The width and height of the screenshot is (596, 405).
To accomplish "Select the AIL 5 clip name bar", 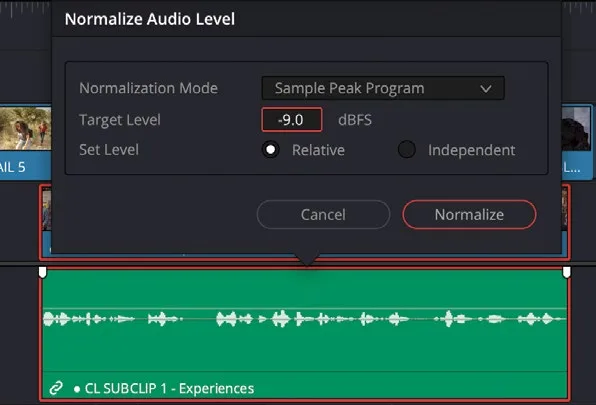I will point(25,167).
